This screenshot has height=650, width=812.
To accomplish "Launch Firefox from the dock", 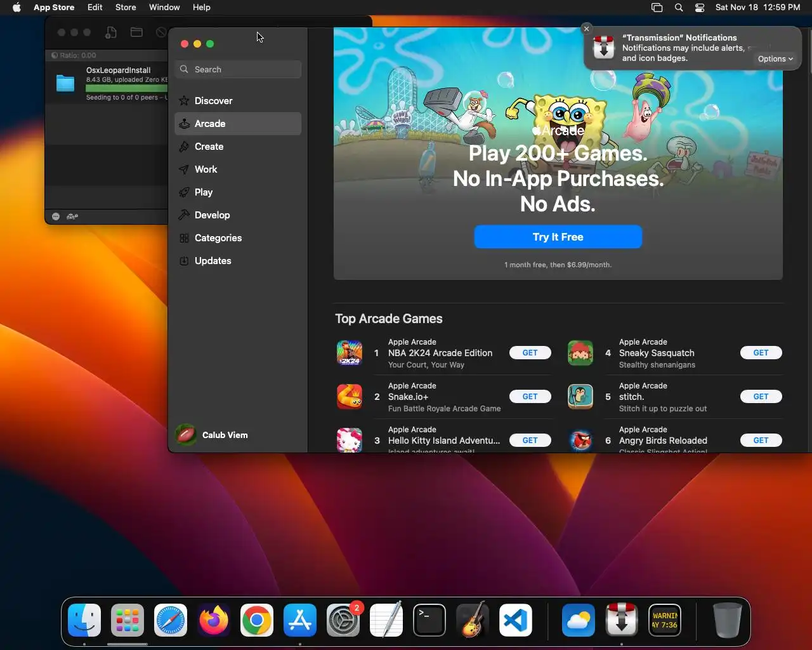I will pos(214,620).
